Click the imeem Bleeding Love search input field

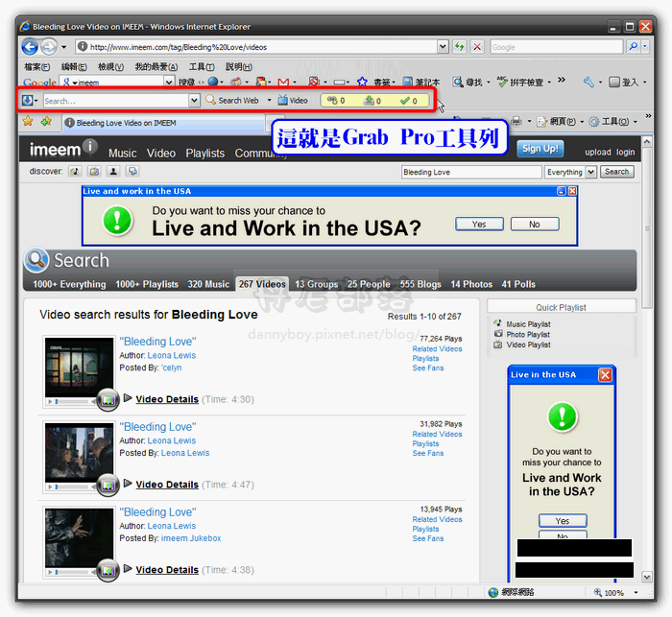(x=471, y=172)
